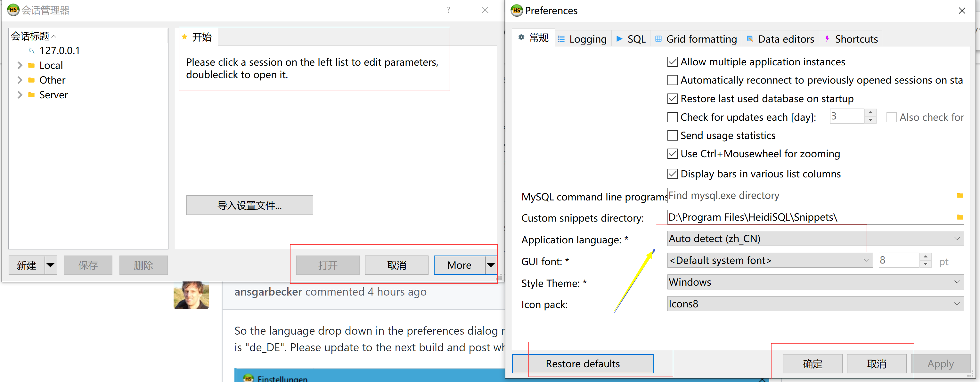Click the folder browse icon for mysql.exe directory
This screenshot has width=980, height=382.
(x=960, y=196)
